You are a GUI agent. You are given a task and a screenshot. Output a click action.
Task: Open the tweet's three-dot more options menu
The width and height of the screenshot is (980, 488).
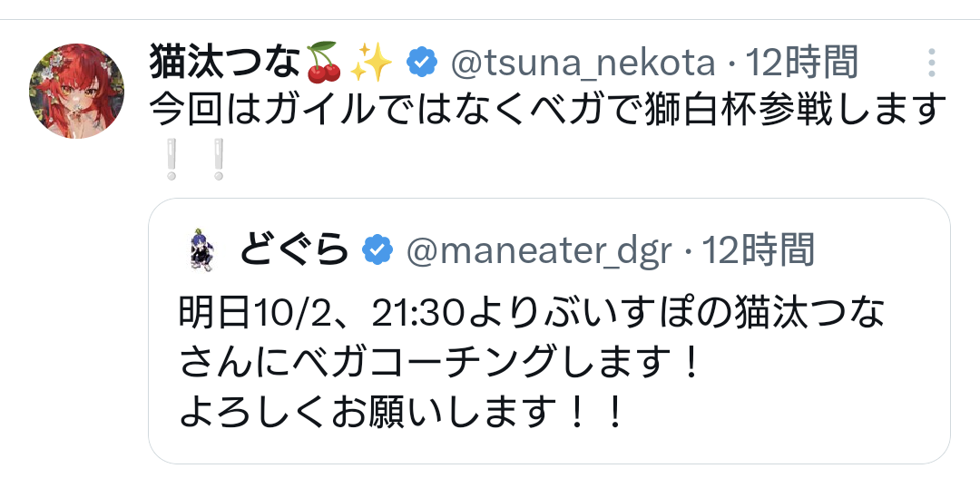click(x=930, y=63)
